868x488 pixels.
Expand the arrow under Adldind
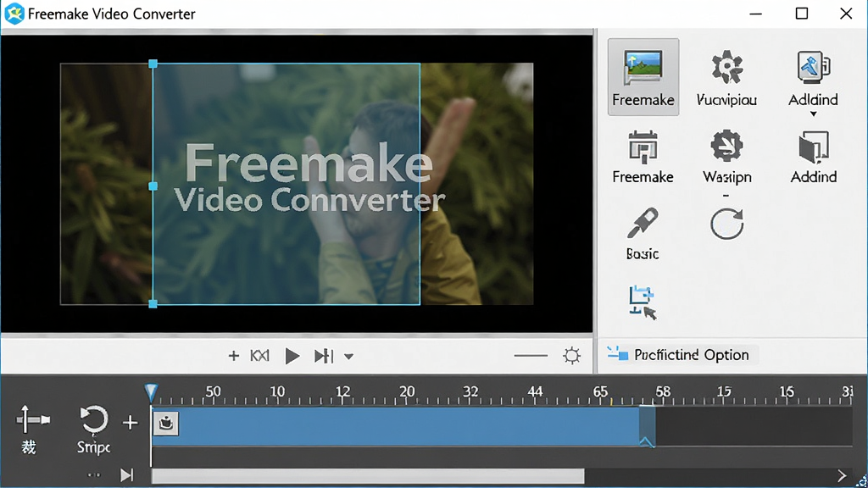point(813,114)
